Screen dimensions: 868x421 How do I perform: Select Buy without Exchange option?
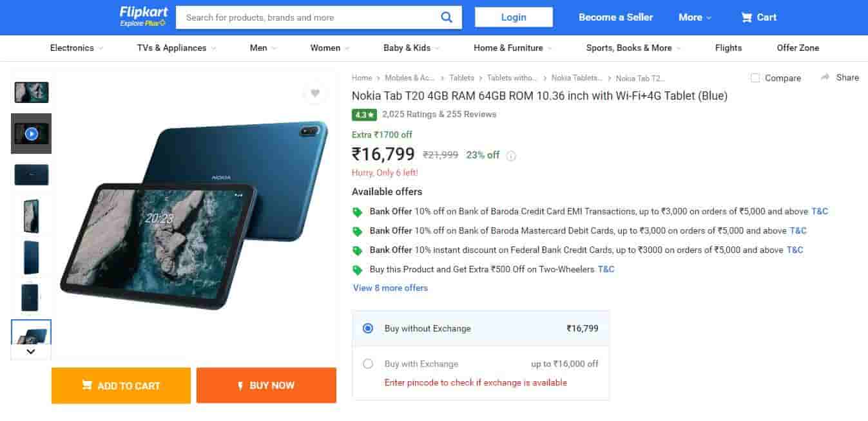(x=368, y=328)
